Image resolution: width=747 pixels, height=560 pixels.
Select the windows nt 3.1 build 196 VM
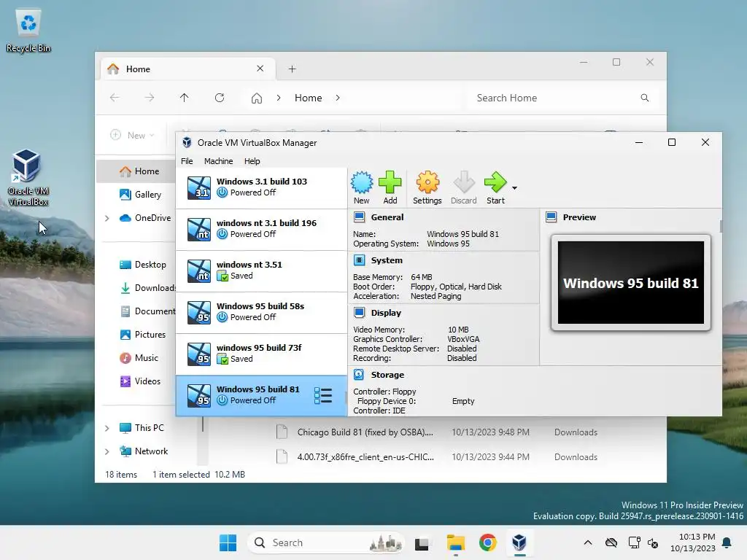(262, 229)
